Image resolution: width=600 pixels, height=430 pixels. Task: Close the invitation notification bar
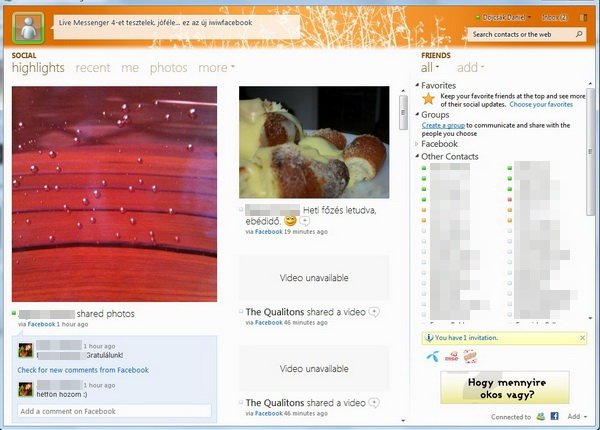click(582, 338)
